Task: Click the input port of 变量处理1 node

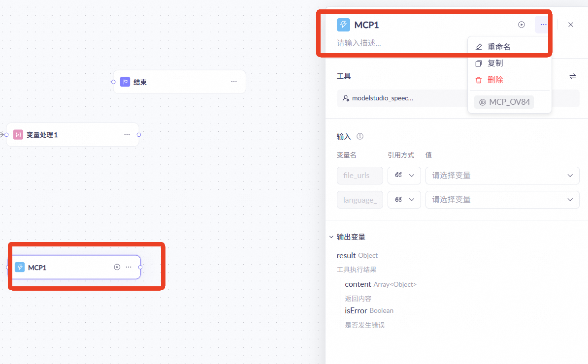Action: pyautogui.click(x=6, y=134)
